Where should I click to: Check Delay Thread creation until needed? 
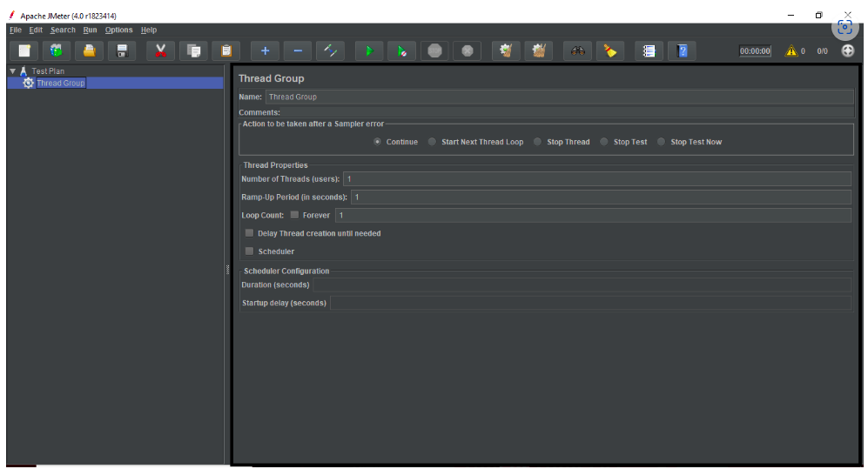(250, 233)
